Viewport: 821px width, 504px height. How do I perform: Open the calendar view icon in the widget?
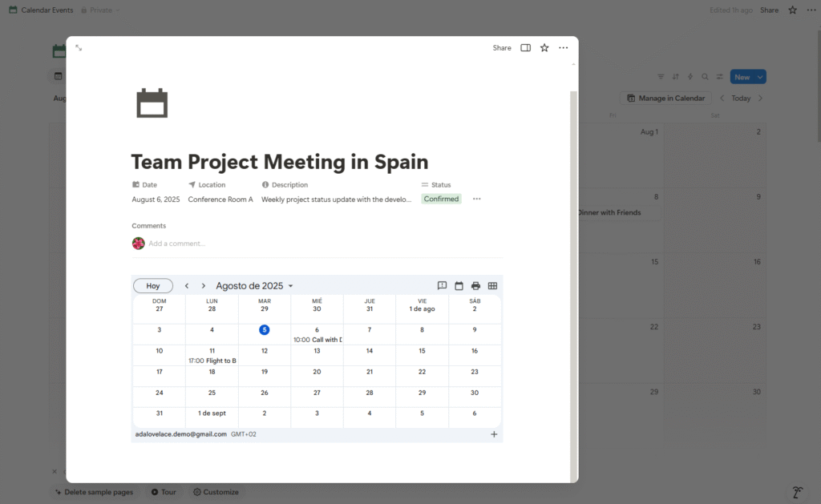pos(459,285)
